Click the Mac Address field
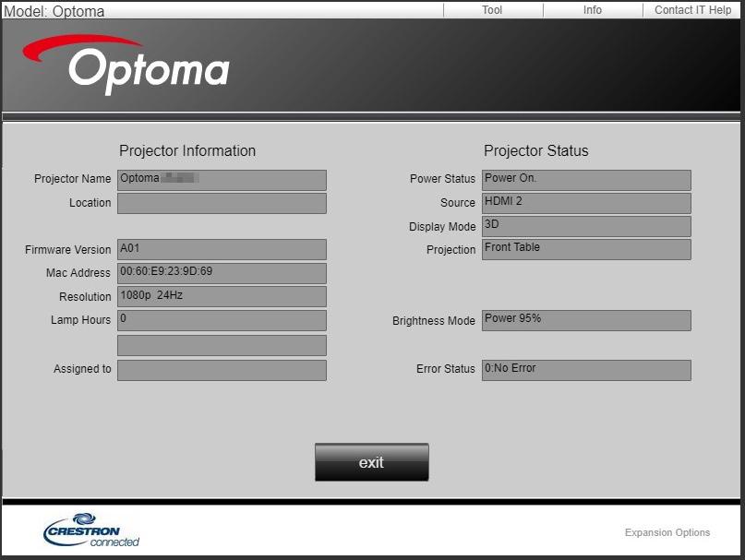This screenshot has width=745, height=560. (x=222, y=273)
